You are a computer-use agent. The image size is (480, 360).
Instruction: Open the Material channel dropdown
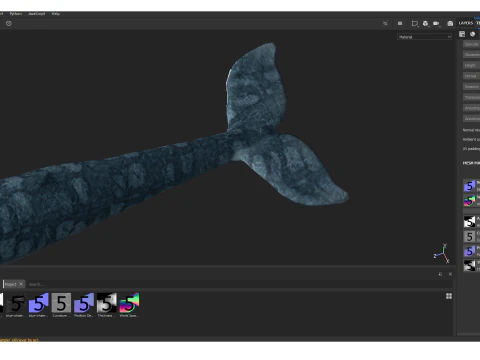[x=425, y=37]
